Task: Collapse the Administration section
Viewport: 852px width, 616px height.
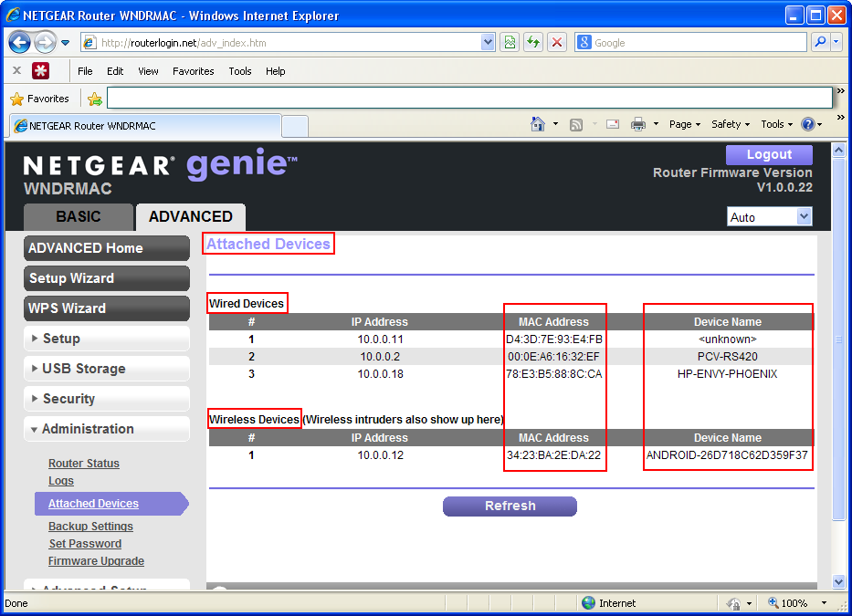Action: click(107, 429)
